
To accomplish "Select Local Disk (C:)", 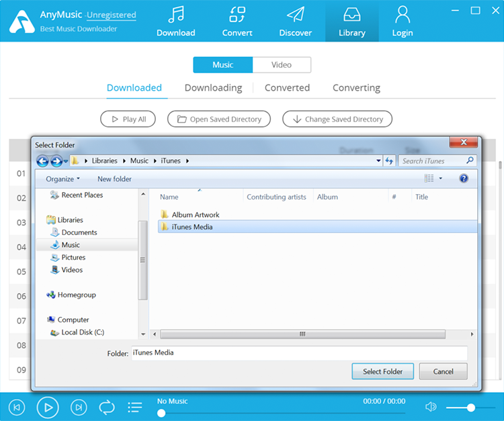I will pos(77,332).
